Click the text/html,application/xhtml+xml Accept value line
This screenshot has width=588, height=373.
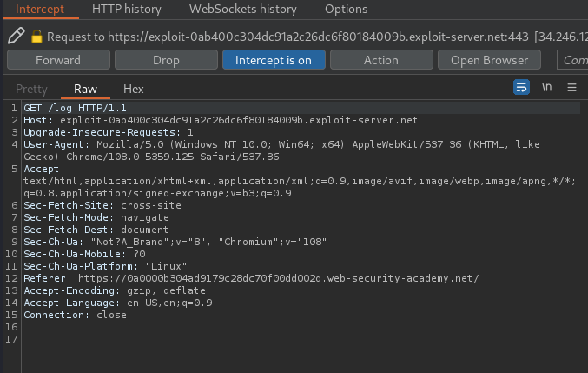[300, 181]
